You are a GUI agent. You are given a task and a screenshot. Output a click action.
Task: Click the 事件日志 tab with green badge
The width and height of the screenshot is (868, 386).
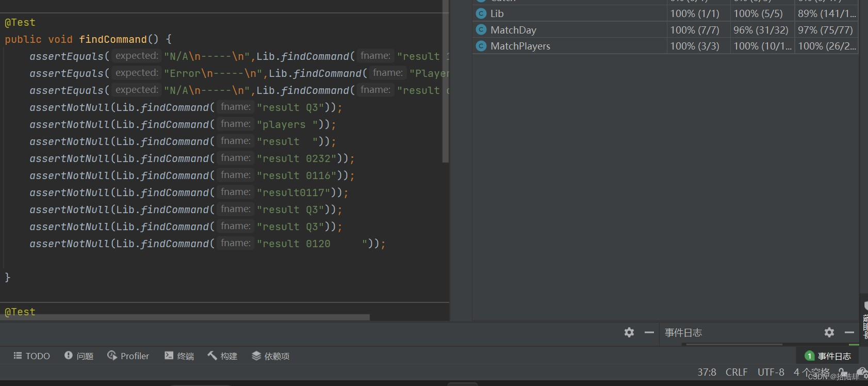[x=828, y=356]
